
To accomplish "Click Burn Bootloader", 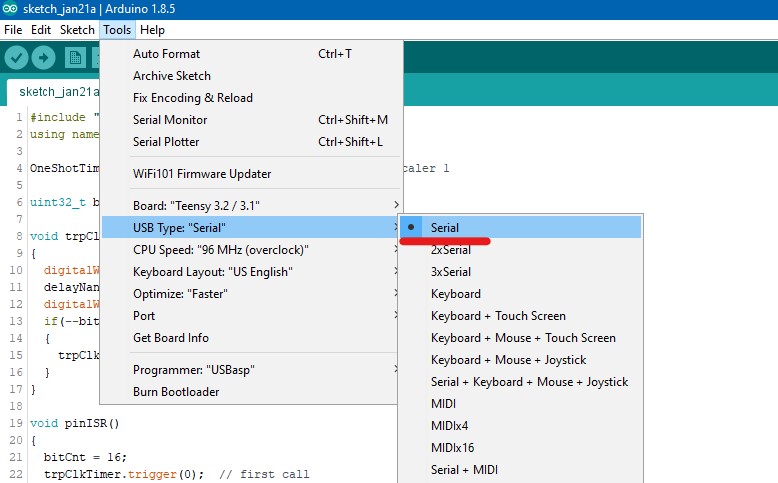I will (x=251, y=392).
